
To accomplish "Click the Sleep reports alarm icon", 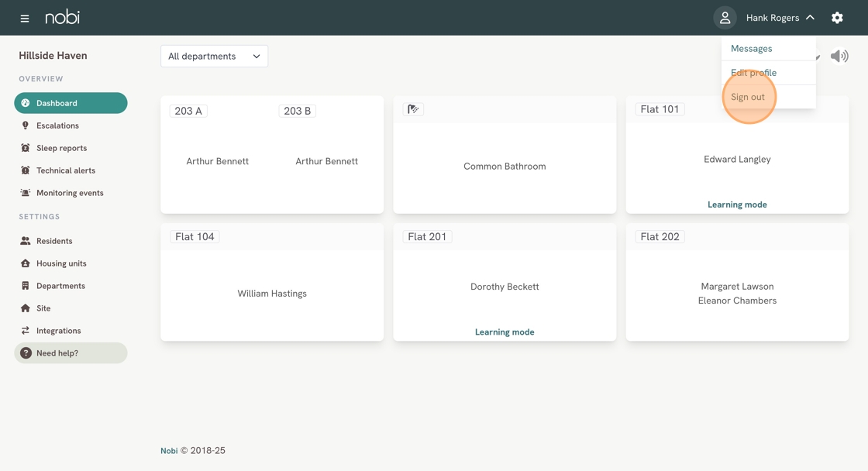I will click(x=26, y=148).
